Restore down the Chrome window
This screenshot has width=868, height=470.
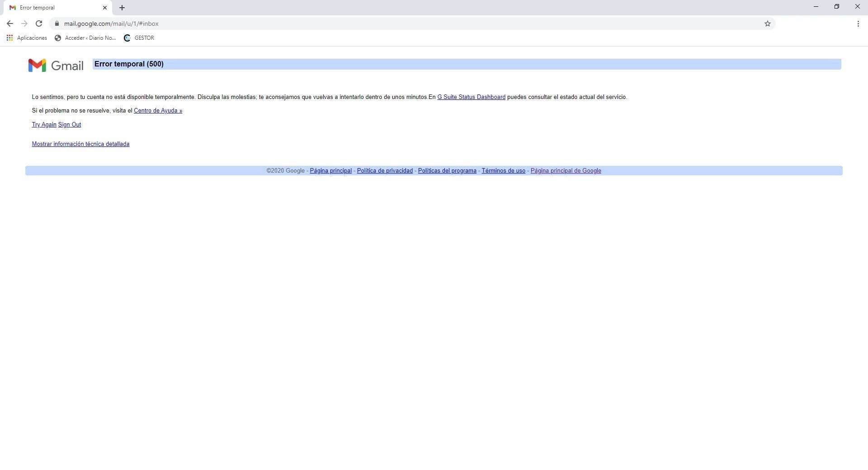tap(837, 7)
